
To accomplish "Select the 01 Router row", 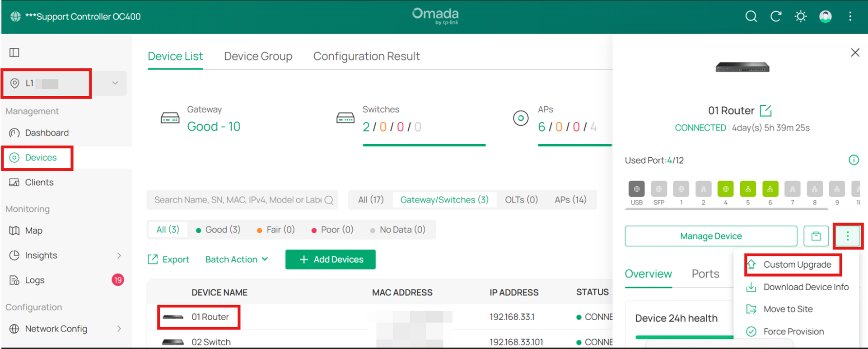I will [x=379, y=317].
